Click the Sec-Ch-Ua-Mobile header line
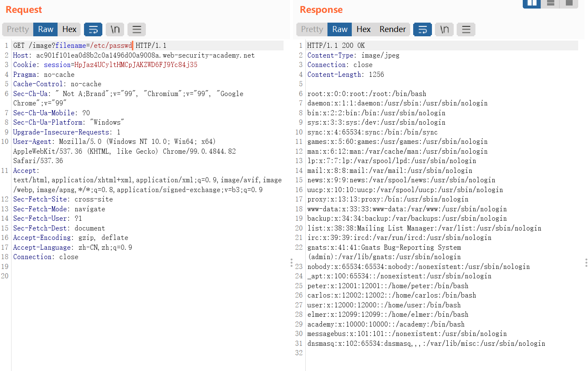This screenshot has height=371, width=588. click(x=52, y=113)
